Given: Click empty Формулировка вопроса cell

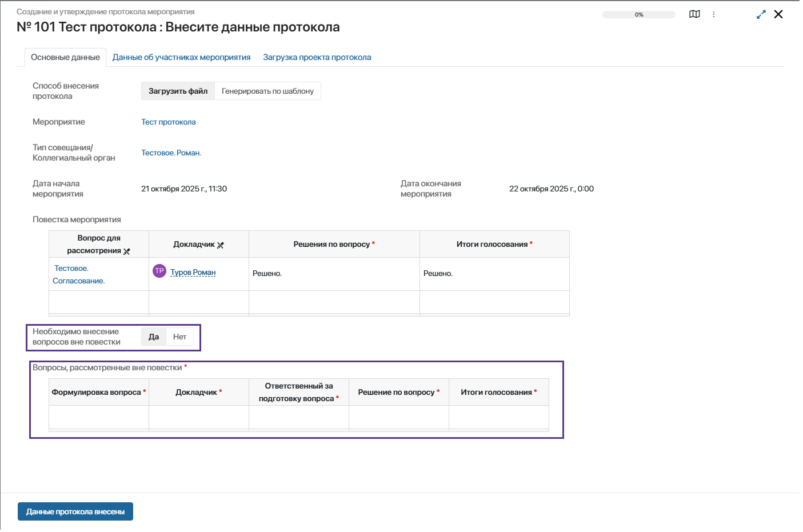Looking at the screenshot, I should 99,417.
